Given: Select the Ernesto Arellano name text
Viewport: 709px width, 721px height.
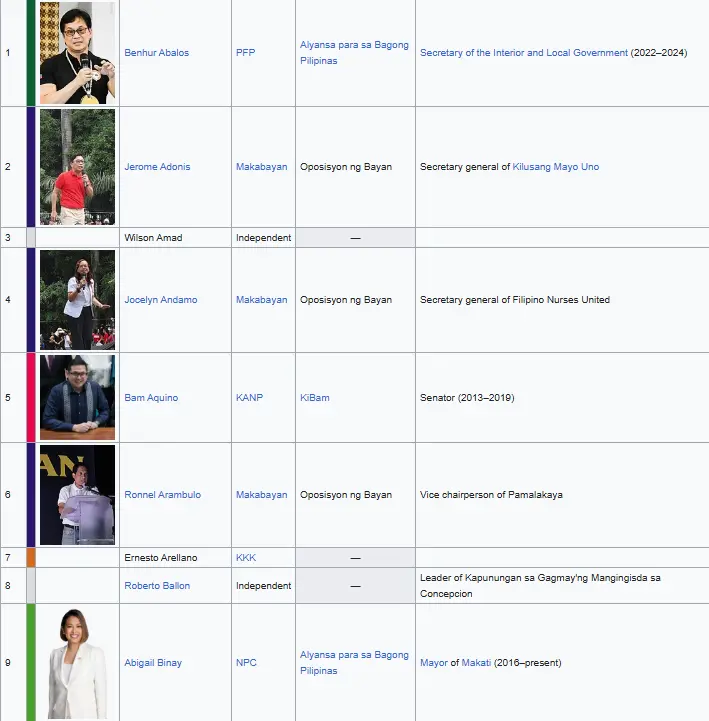Looking at the screenshot, I should point(160,557).
